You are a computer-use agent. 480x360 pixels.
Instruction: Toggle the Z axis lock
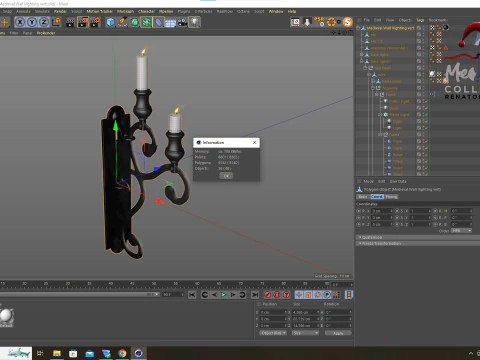[44, 22]
